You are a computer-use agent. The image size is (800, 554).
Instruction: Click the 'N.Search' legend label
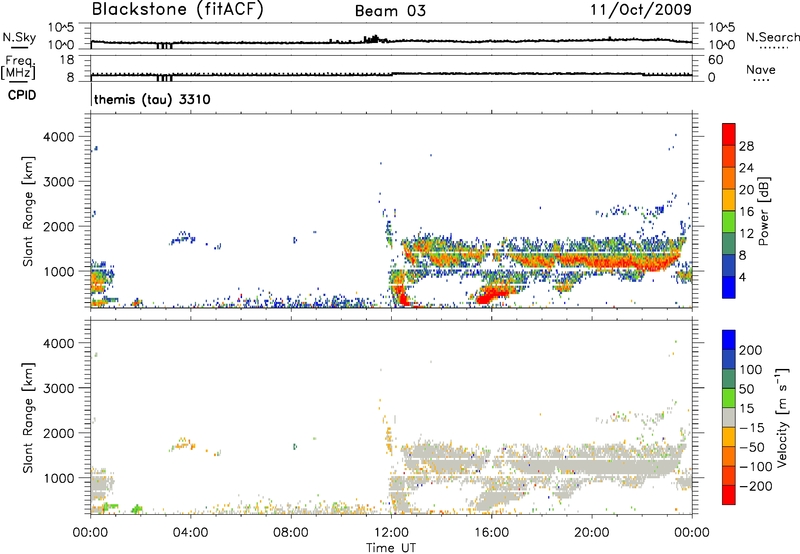click(773, 37)
